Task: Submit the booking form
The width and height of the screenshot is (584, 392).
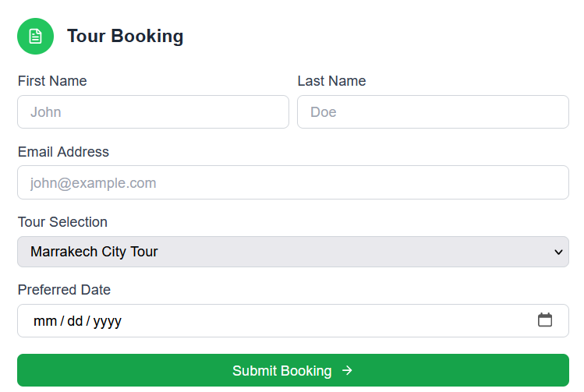Action: 293,370
